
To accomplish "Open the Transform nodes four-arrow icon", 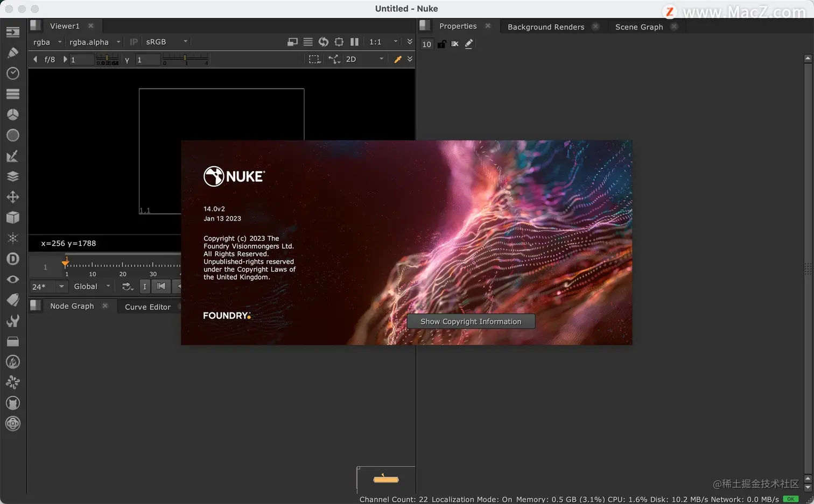I will pos(13,197).
